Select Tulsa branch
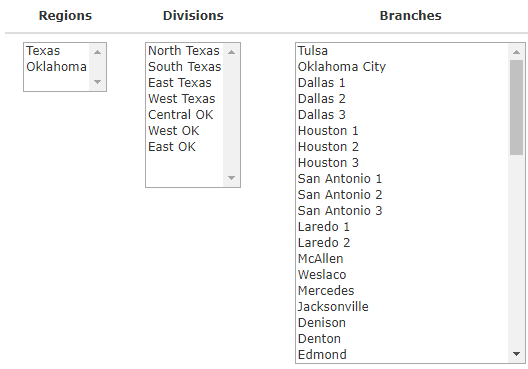This screenshot has height=369, width=528. tap(402, 51)
